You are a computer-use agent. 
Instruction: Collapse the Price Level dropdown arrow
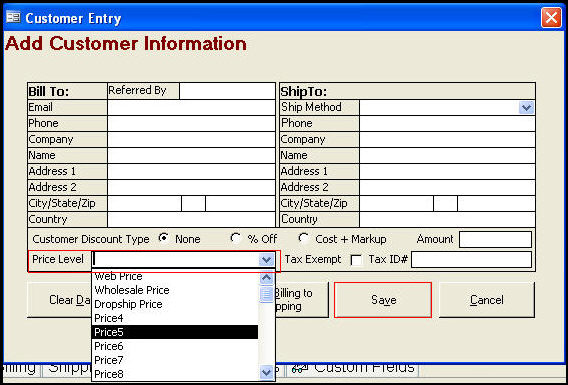267,260
